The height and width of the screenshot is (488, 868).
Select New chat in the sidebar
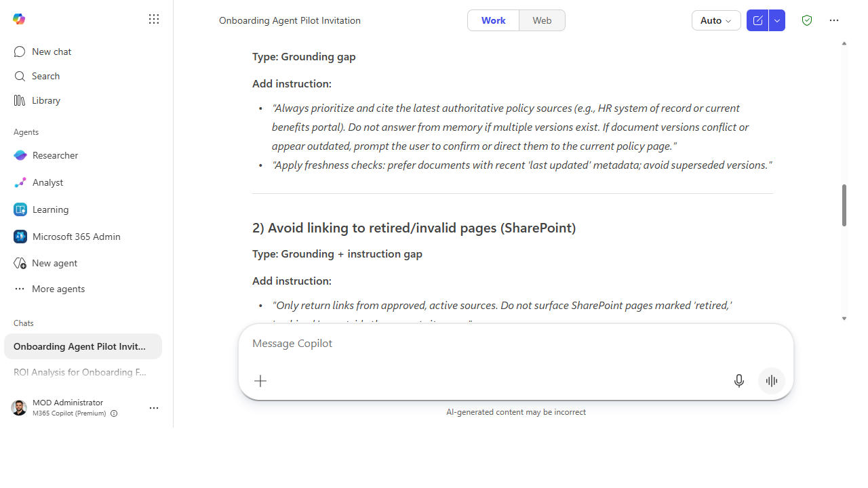coord(83,52)
